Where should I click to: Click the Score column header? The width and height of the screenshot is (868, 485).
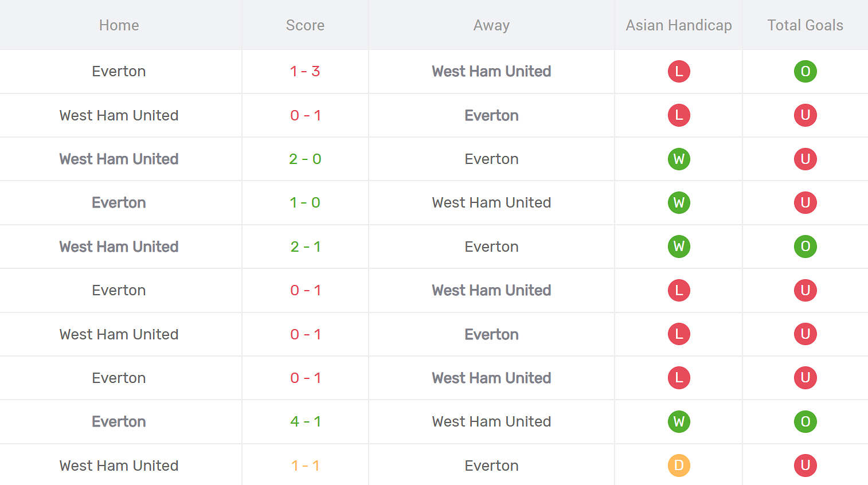[305, 25]
